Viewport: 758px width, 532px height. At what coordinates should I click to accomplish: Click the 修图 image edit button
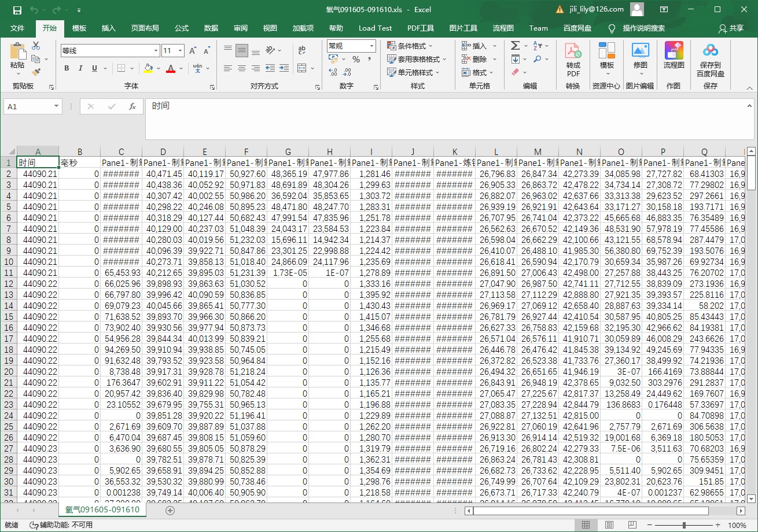[641, 60]
